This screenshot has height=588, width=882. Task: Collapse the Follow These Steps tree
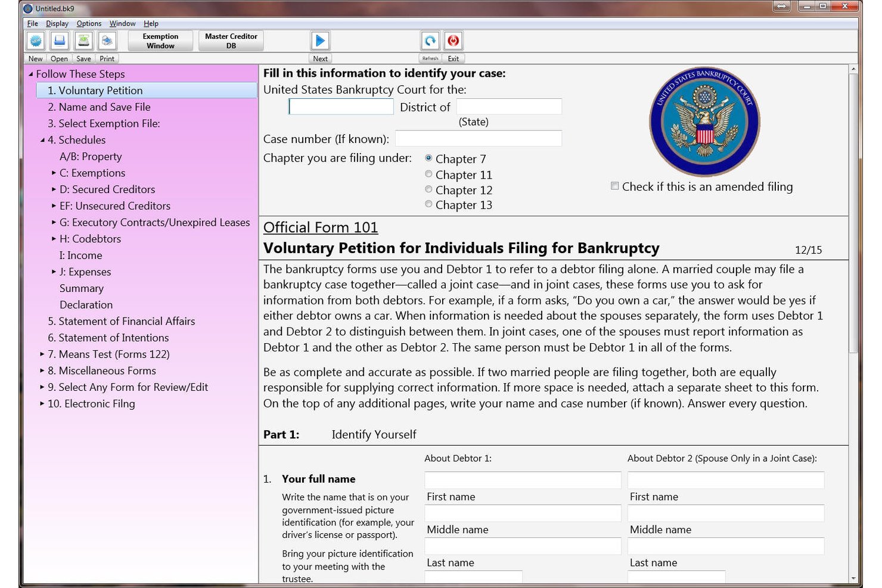tap(31, 74)
